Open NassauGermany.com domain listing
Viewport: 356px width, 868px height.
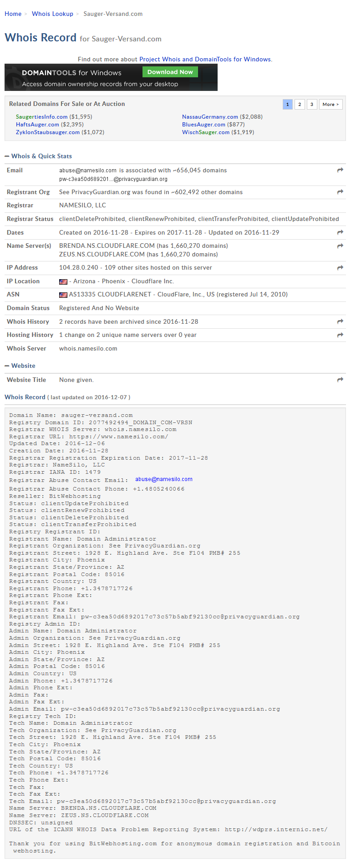coord(210,117)
